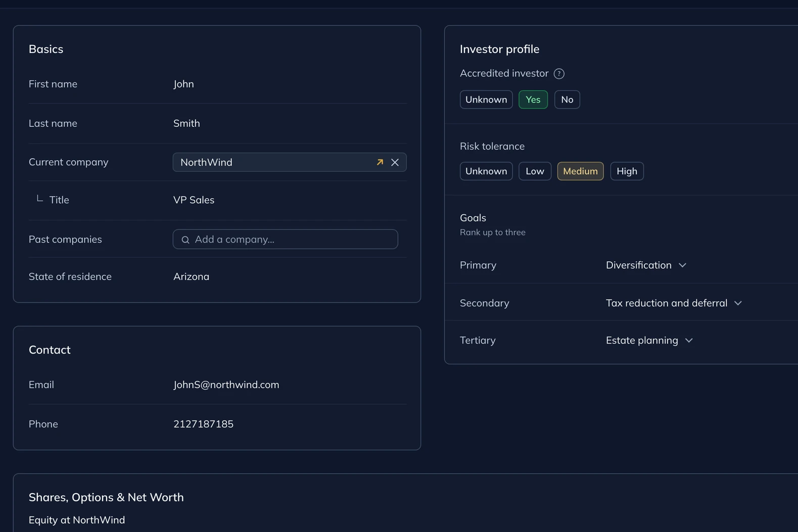Edit state of residence Arizona
This screenshot has width=798, height=532.
[x=191, y=277]
